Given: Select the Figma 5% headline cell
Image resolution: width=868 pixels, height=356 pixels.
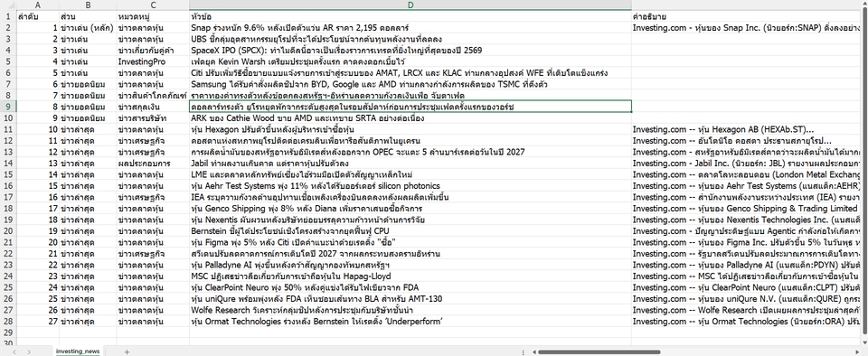Looking at the screenshot, I should [410, 243].
